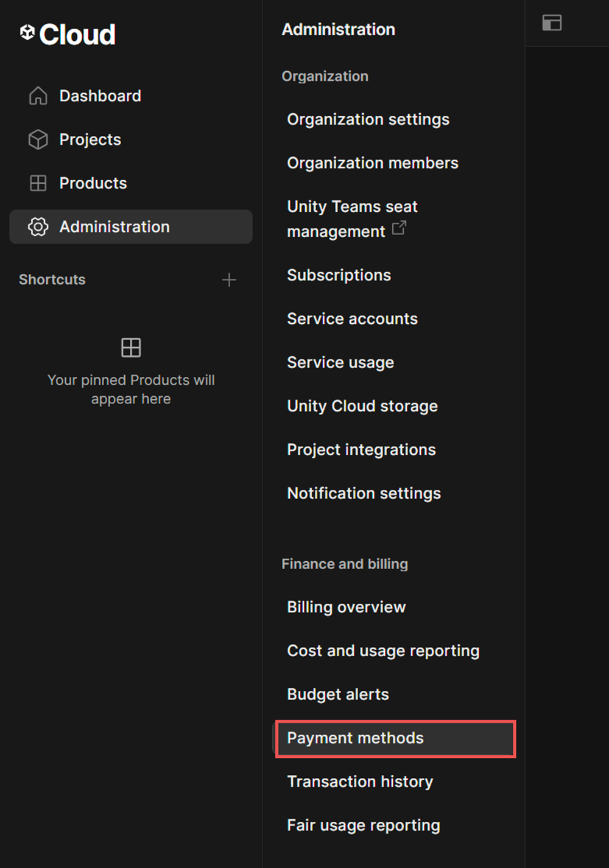Select the Administration gear icon
Viewport: 609px width, 868px height.
tap(37, 226)
